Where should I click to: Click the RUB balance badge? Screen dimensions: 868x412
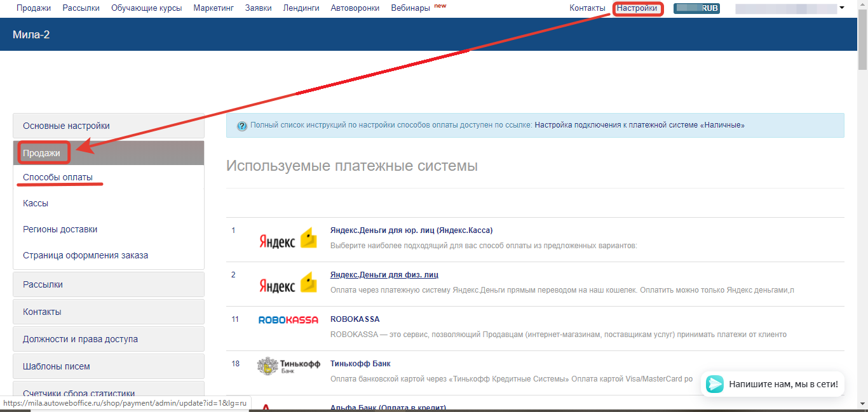[696, 8]
